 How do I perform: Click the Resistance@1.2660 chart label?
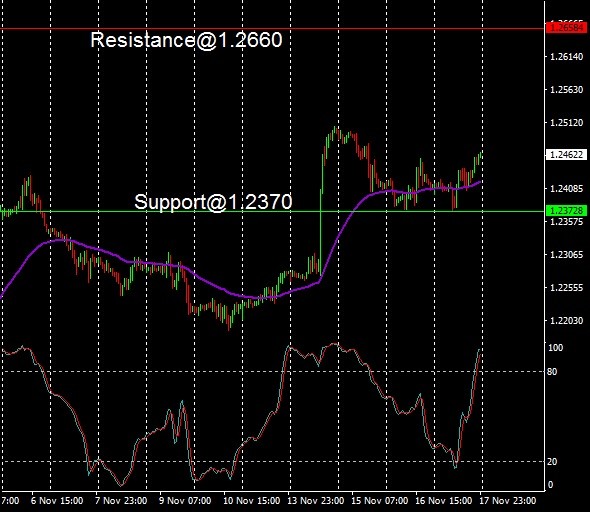(x=186, y=40)
